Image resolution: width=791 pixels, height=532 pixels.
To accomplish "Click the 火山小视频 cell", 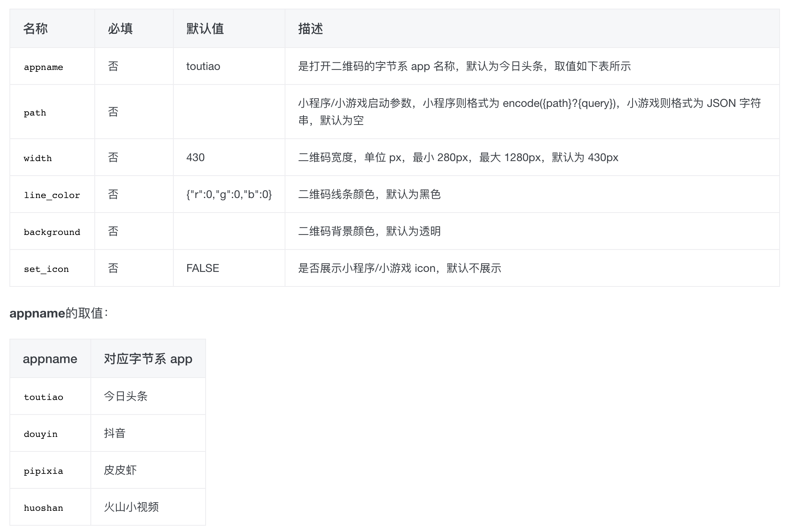I will 131,507.
